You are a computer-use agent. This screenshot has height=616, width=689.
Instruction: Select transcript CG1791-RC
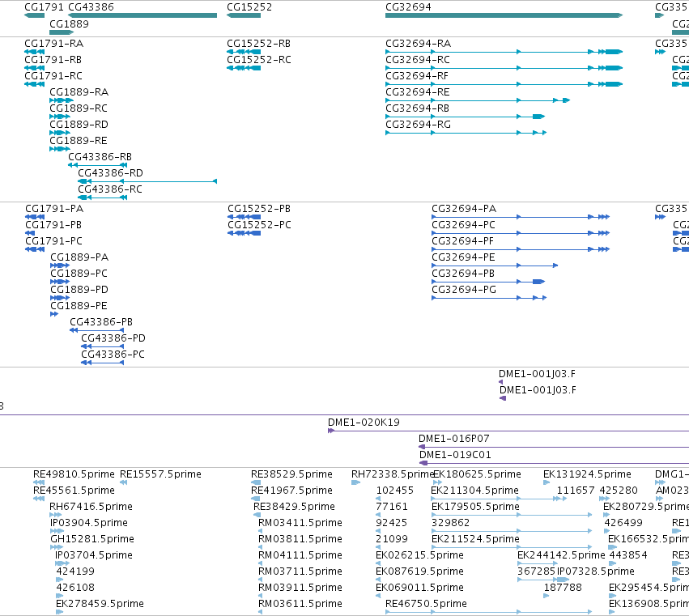(53, 76)
